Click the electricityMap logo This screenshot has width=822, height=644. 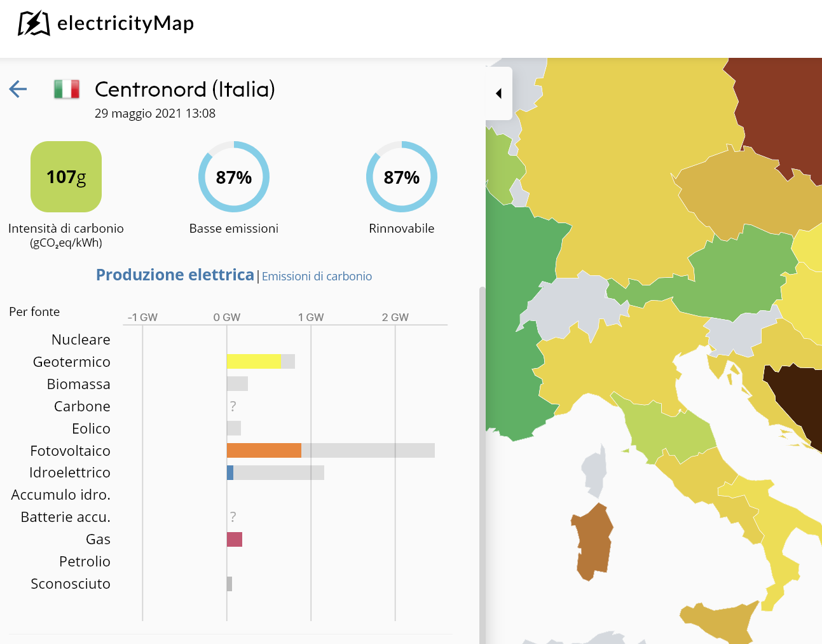pyautogui.click(x=106, y=24)
